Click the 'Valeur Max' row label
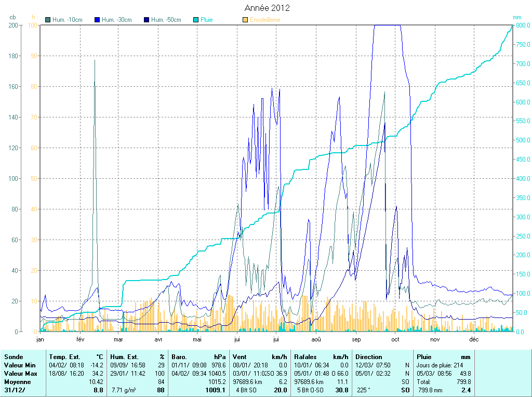Screen dimensions: 532x397 [21, 374]
